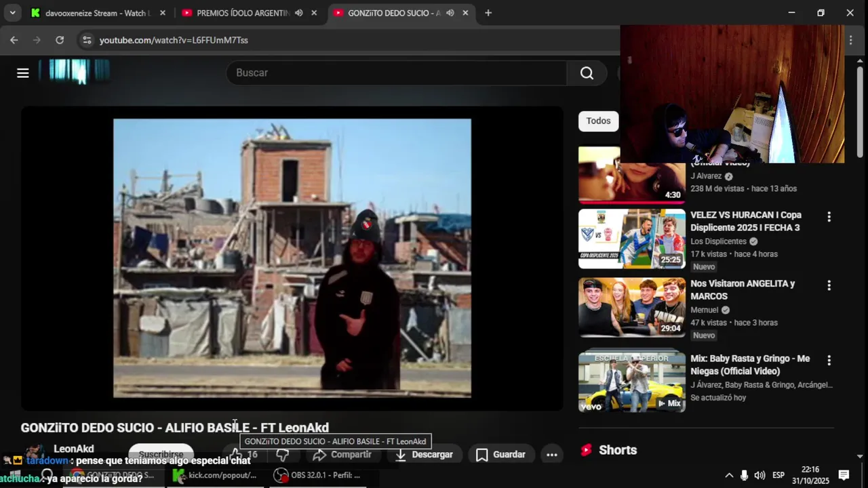Dislike the video
The height and width of the screenshot is (488, 868).
[283, 455]
